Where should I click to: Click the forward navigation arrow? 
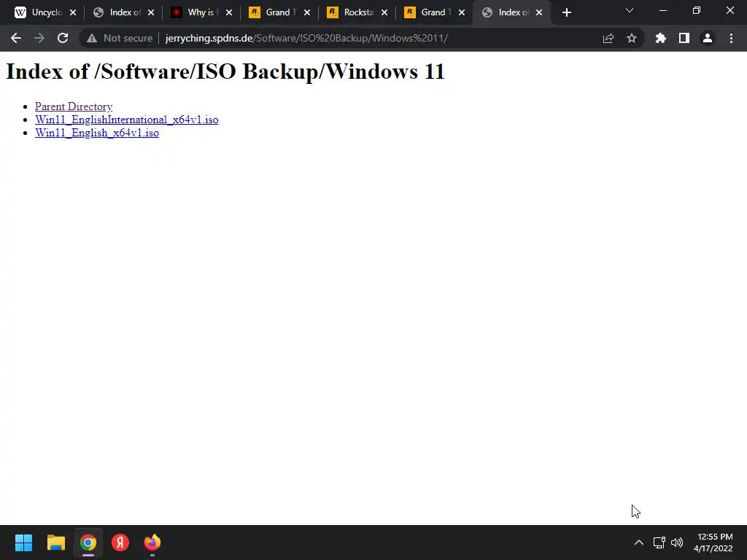click(39, 38)
